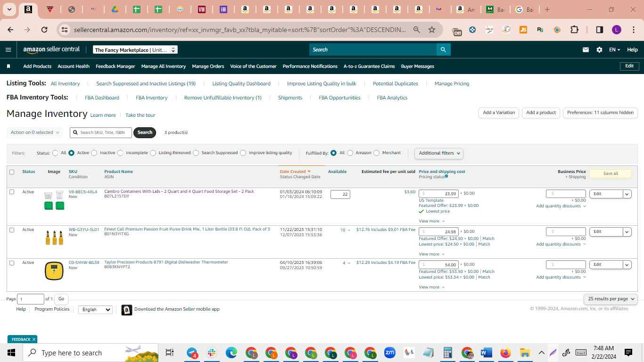Open Account Health in nav bar
The width and height of the screenshot is (644, 362).
coord(74,66)
